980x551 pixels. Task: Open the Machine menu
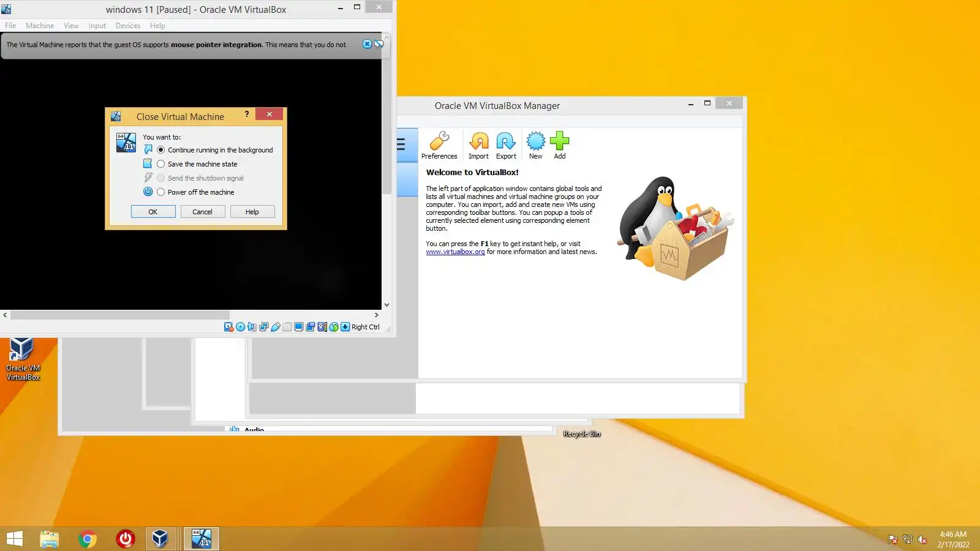[40, 26]
